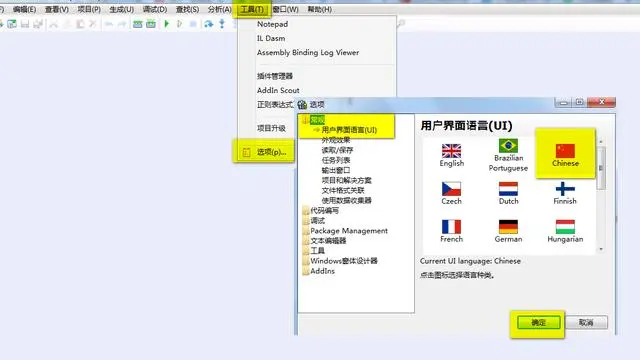Choose 项目升级 menu entry

click(271, 128)
